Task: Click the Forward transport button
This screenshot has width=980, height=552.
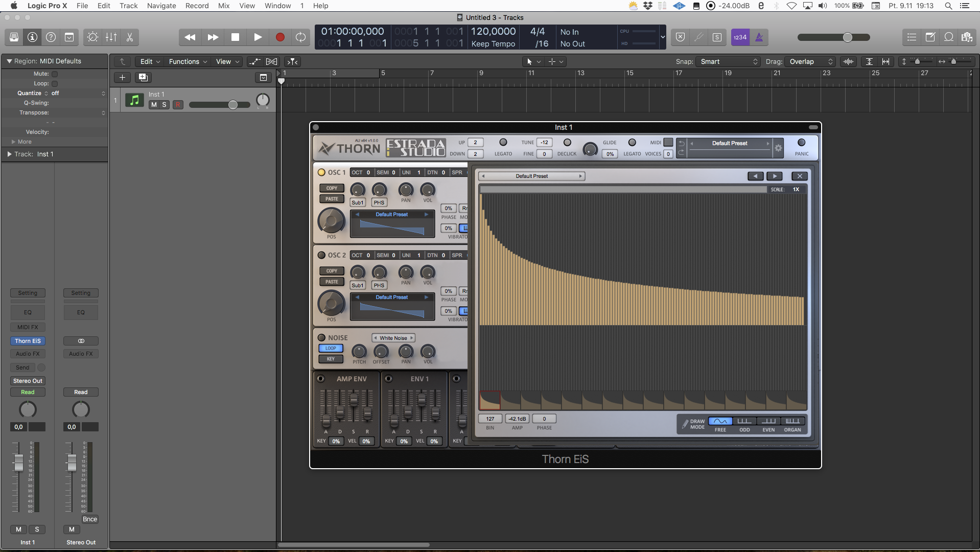Action: (213, 37)
